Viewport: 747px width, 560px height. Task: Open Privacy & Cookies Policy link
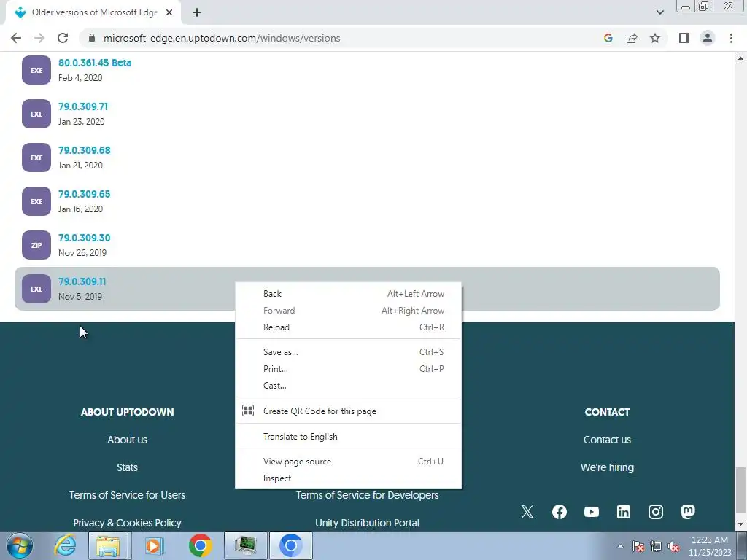(x=127, y=523)
